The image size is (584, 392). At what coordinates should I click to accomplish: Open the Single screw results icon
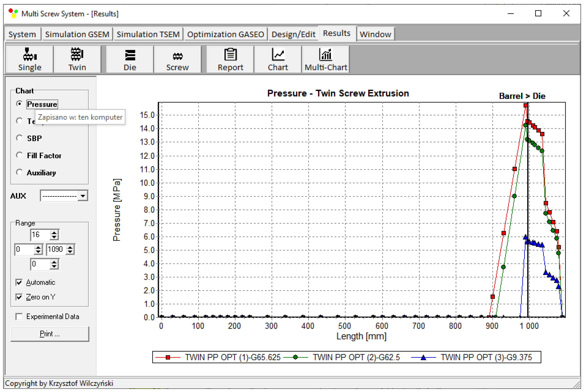[30, 59]
